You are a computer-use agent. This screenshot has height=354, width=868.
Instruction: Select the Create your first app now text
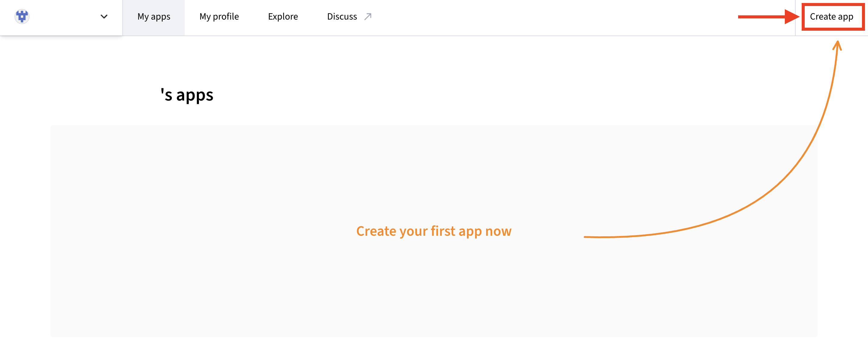click(x=434, y=231)
